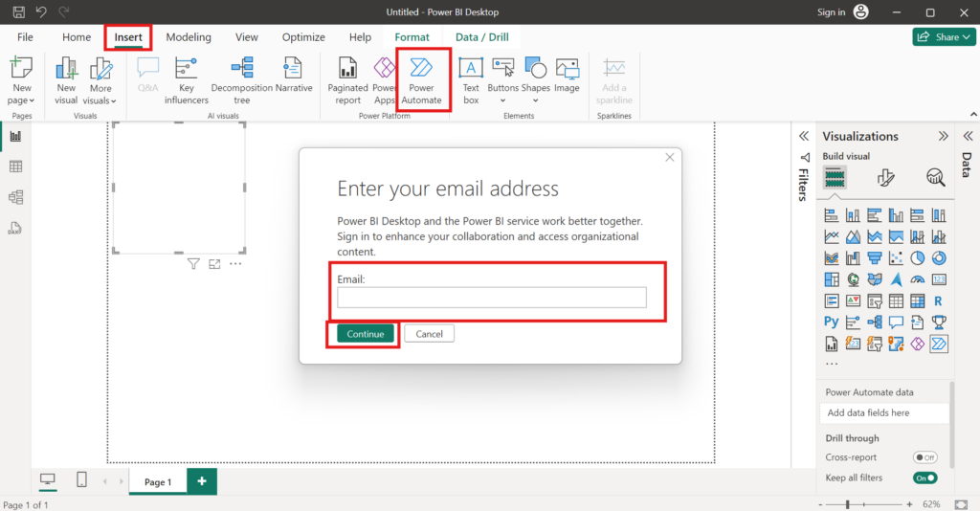Open More options ellipsis under the visual

coord(235,264)
